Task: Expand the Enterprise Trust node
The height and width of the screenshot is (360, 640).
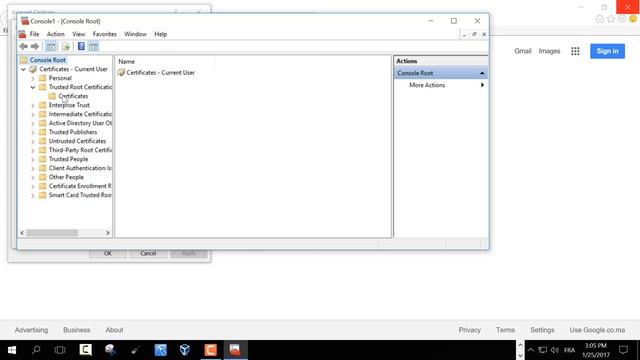Action: [33, 105]
